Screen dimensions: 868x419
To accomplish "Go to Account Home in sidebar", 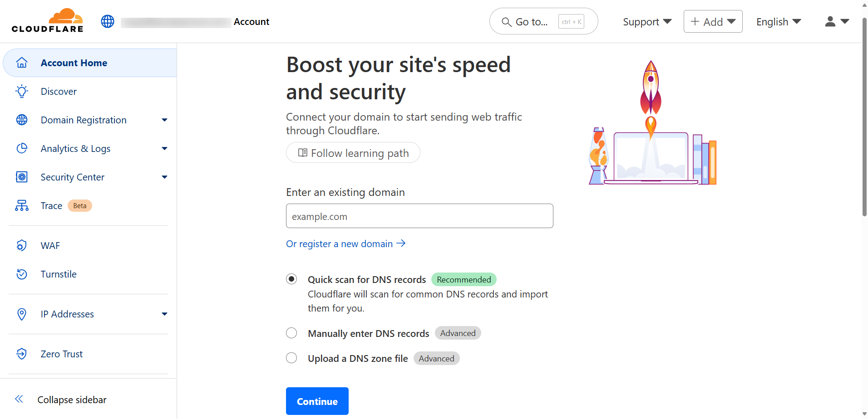I will coord(74,63).
